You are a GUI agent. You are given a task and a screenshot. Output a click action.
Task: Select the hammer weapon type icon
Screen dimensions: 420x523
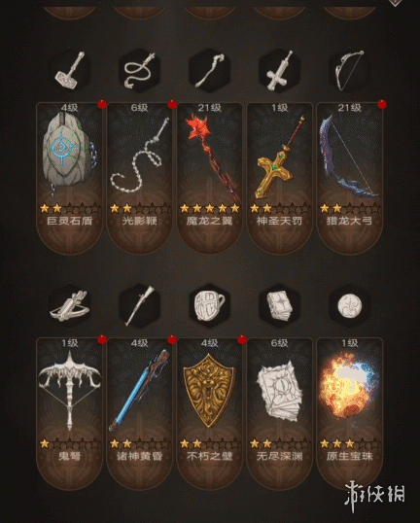pyautogui.click(x=69, y=71)
